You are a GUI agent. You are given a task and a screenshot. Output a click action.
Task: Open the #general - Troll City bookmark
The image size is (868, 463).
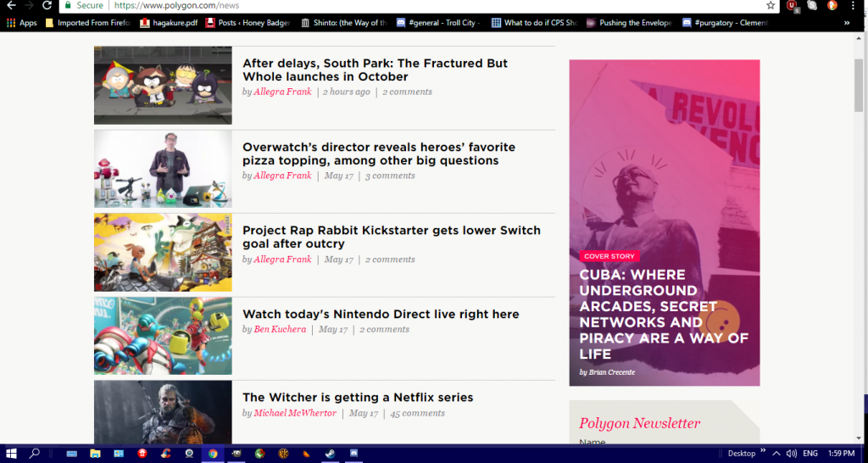[438, 23]
